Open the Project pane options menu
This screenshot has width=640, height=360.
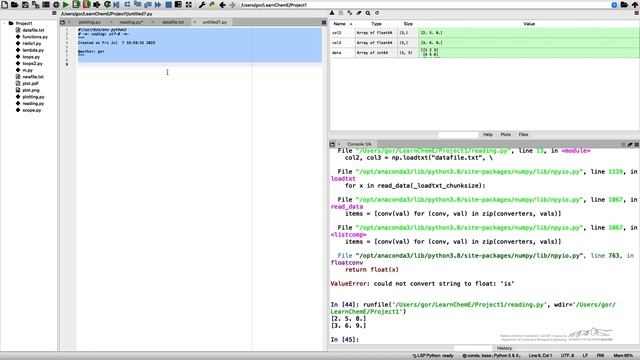point(54,13)
